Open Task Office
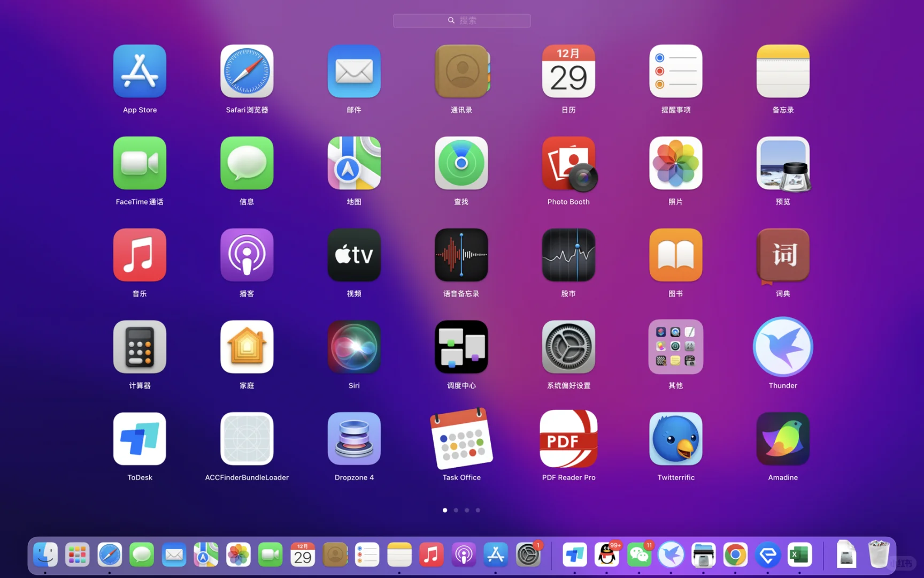The height and width of the screenshot is (578, 924). pyautogui.click(x=461, y=438)
